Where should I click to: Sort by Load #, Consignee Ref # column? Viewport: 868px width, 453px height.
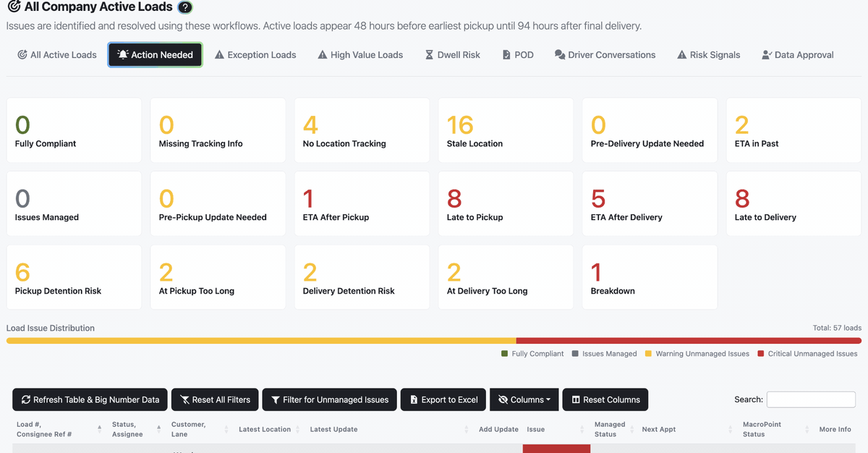pyautogui.click(x=58, y=429)
